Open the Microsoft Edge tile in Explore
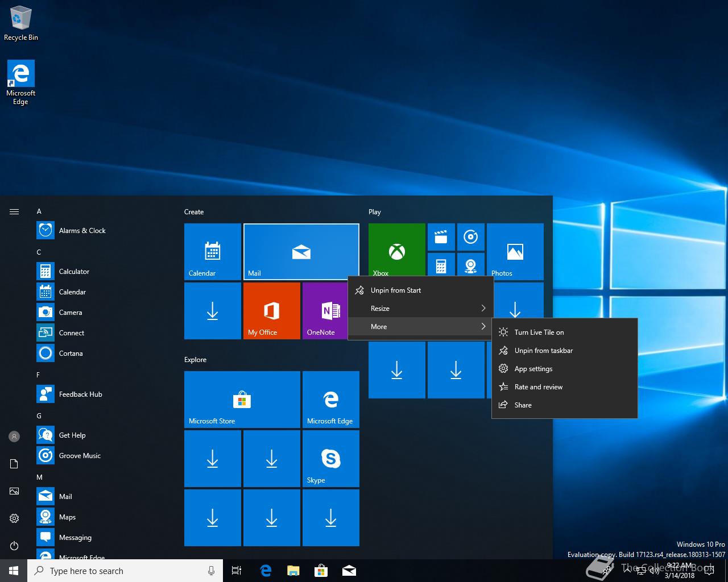 (331, 400)
